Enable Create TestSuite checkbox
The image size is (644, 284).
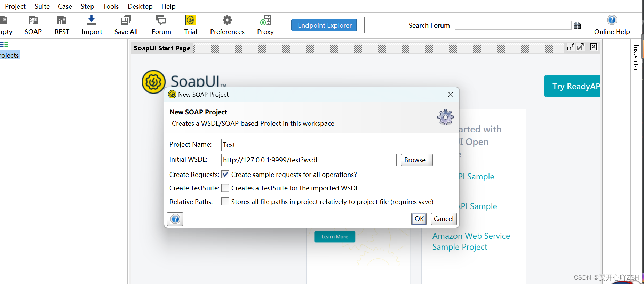click(225, 188)
